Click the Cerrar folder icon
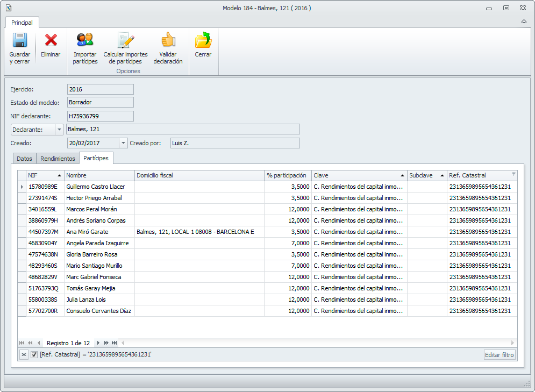This screenshot has height=392, width=535. 203,41
